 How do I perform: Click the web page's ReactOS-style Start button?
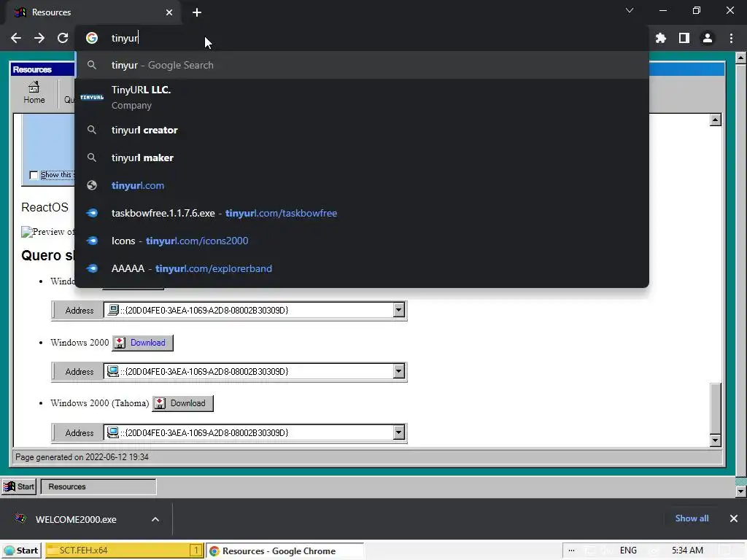tap(19, 486)
